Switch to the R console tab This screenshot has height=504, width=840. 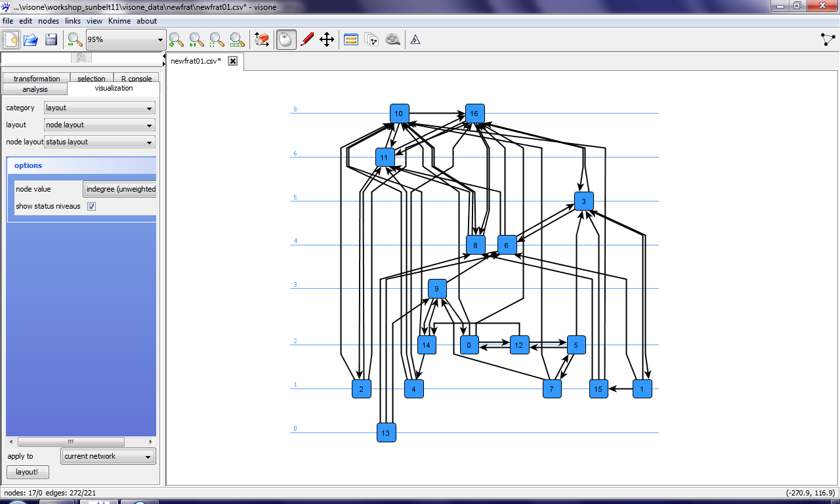pyautogui.click(x=136, y=78)
